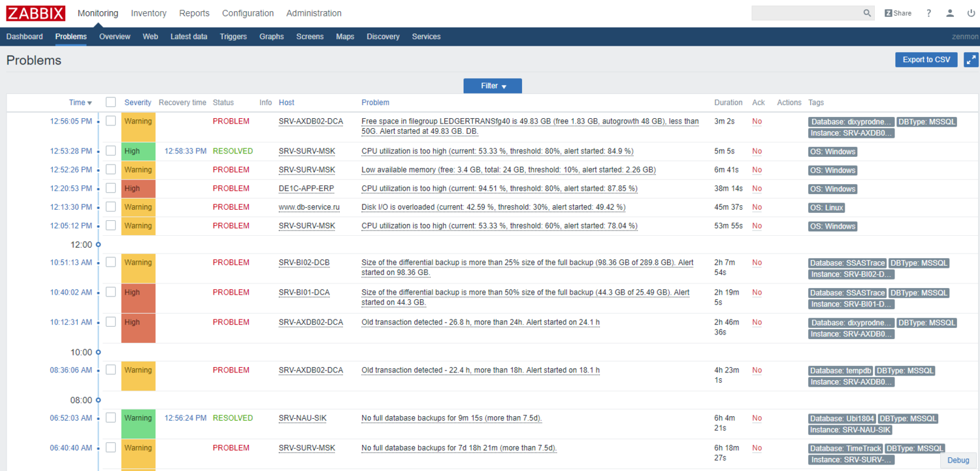
Task: Click the ZABBIX logo
Action: click(35, 12)
